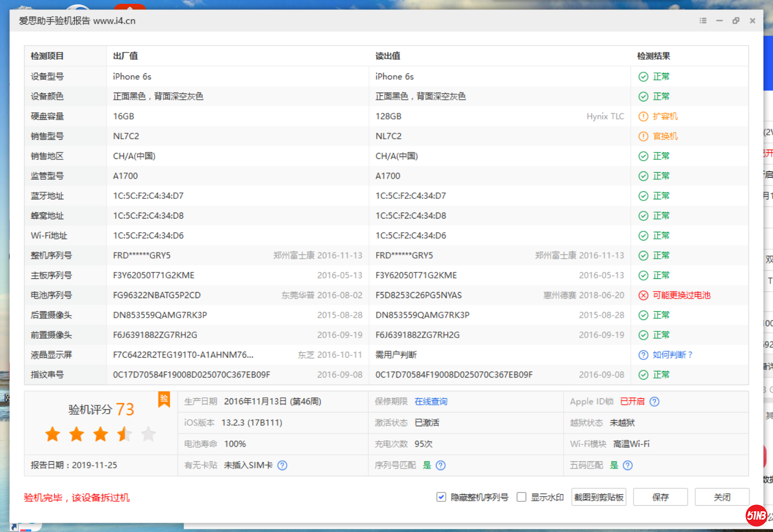Click the question icon next to 序列号匹配

click(x=440, y=465)
